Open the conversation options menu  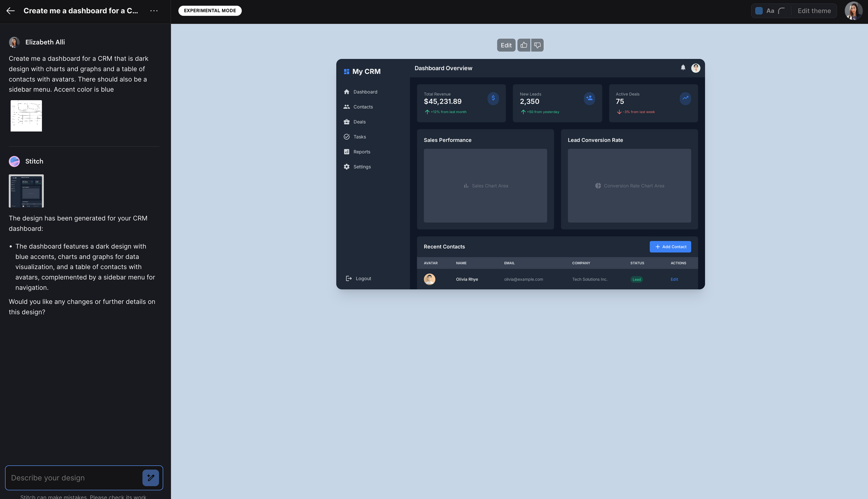pyautogui.click(x=154, y=10)
